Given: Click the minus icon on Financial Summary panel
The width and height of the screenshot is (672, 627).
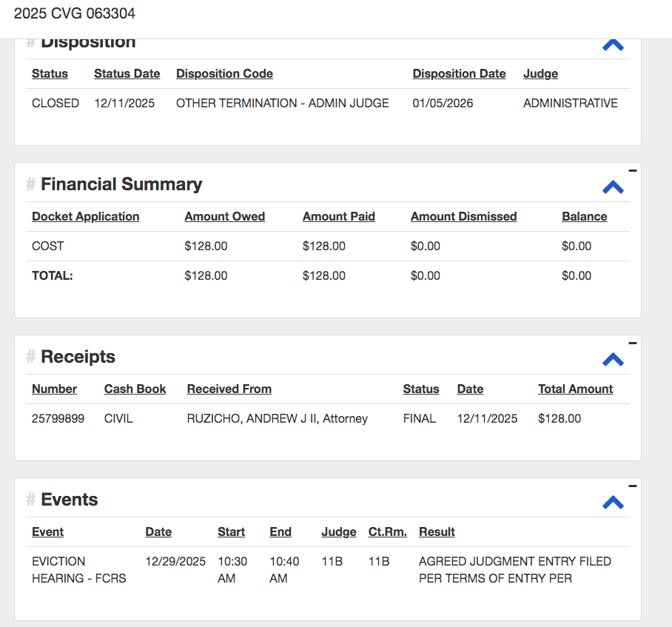Looking at the screenshot, I should click(x=632, y=171).
